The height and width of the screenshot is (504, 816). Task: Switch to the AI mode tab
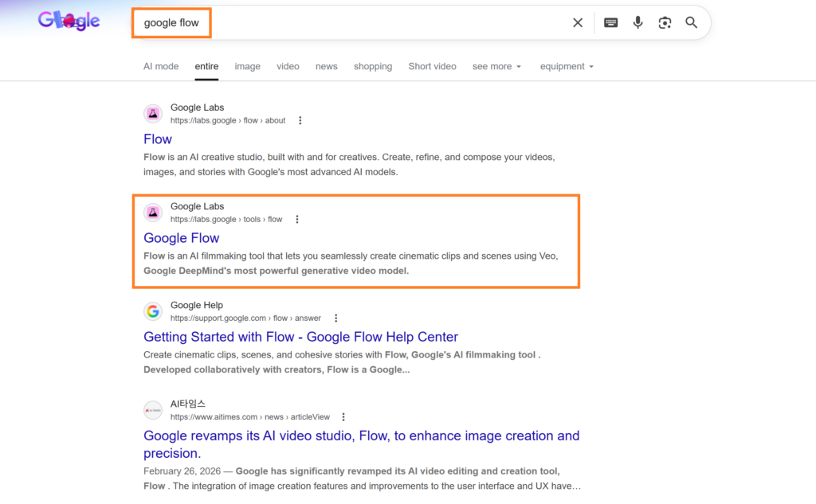tap(161, 67)
